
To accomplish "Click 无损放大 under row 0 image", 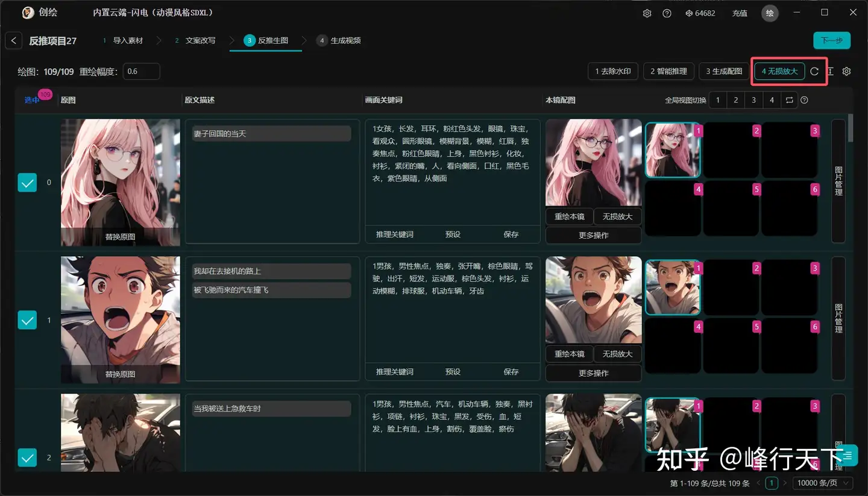I will coord(618,216).
